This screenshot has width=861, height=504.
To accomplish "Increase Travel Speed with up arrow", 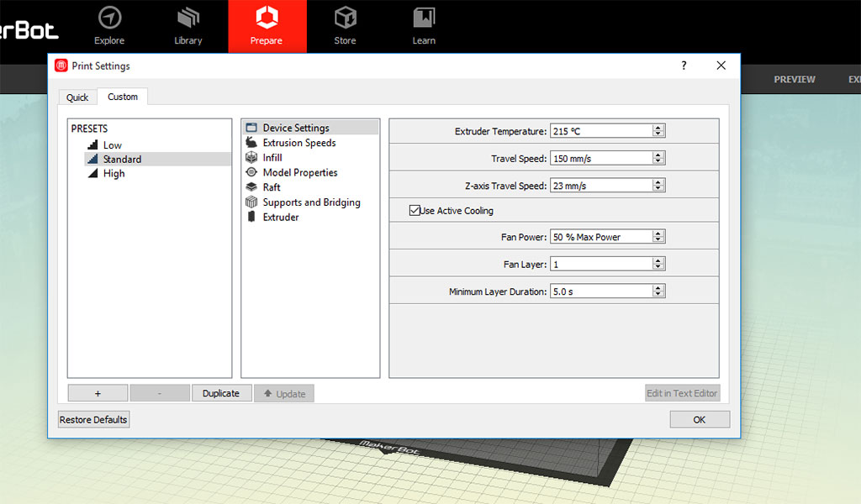I will tap(658, 155).
